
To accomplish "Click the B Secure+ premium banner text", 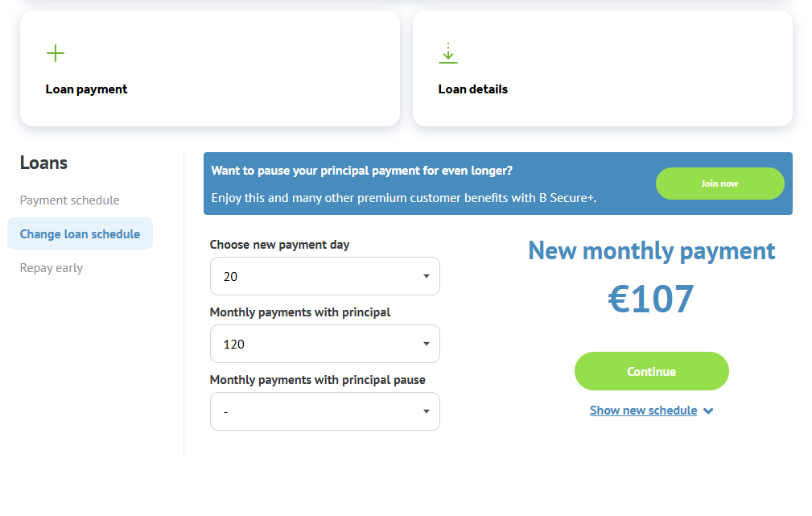I will click(x=403, y=197).
